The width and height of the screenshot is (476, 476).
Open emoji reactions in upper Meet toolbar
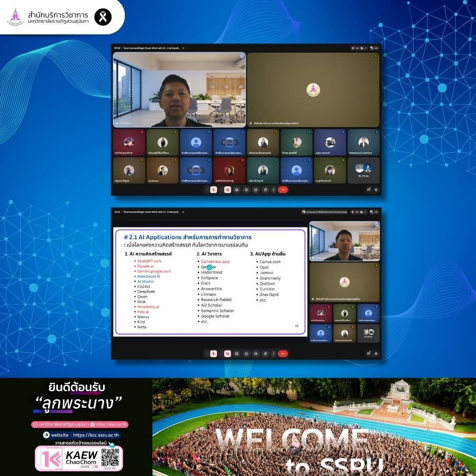click(246, 190)
